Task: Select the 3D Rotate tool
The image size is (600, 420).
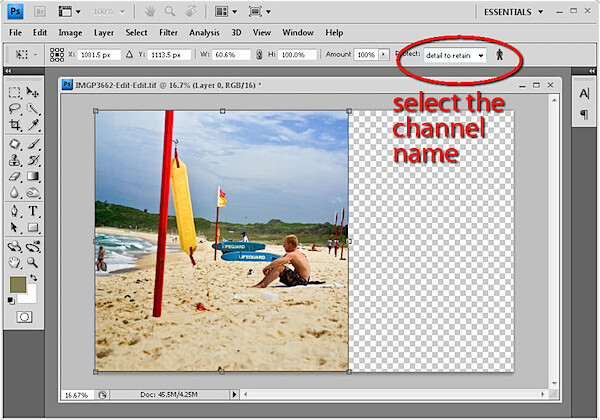Action: coord(15,246)
